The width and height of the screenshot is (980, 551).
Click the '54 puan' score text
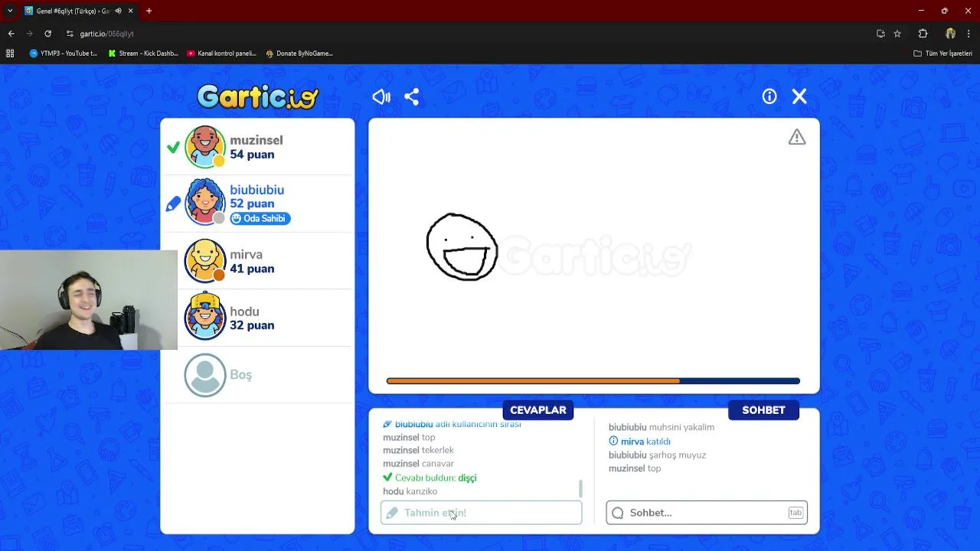(x=252, y=155)
